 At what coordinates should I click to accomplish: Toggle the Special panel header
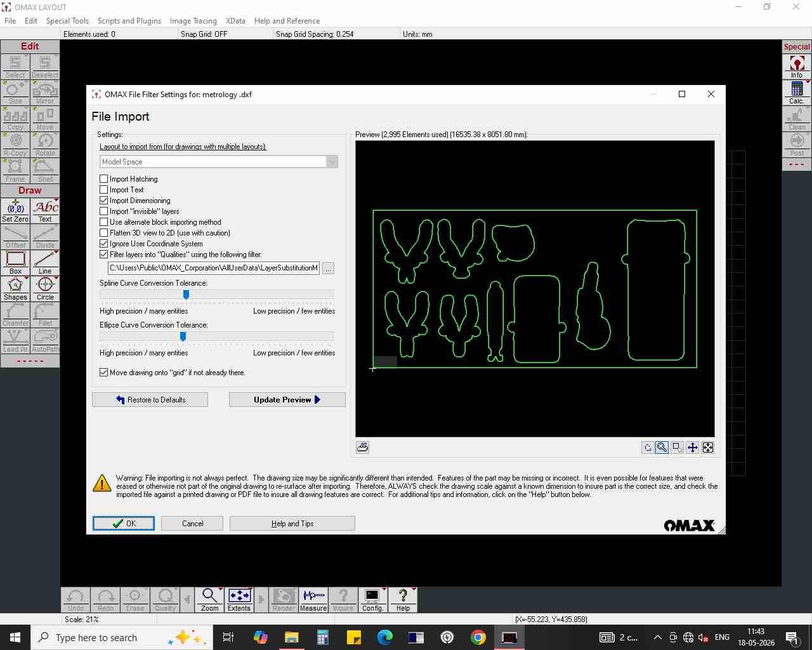797,46
